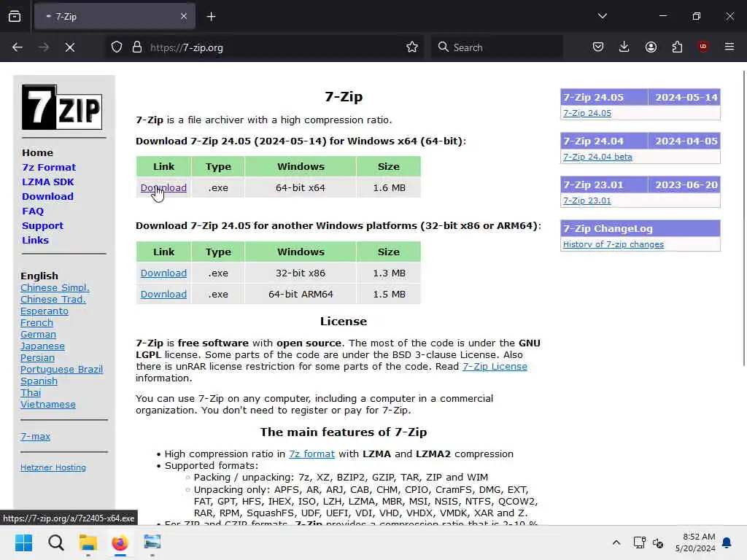
Task: Download the 64-bit ARM64 installer
Action: click(x=163, y=295)
